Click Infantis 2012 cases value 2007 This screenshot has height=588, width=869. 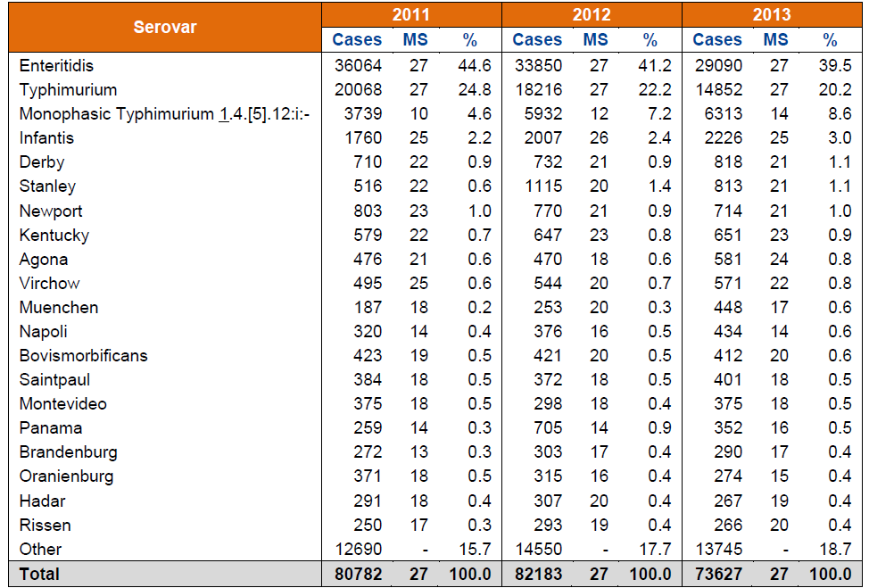pyautogui.click(x=543, y=138)
